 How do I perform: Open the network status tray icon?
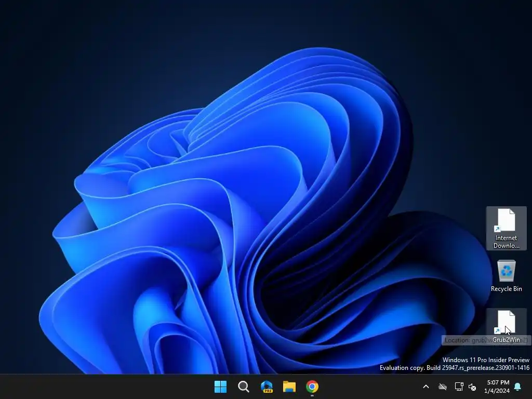459,387
